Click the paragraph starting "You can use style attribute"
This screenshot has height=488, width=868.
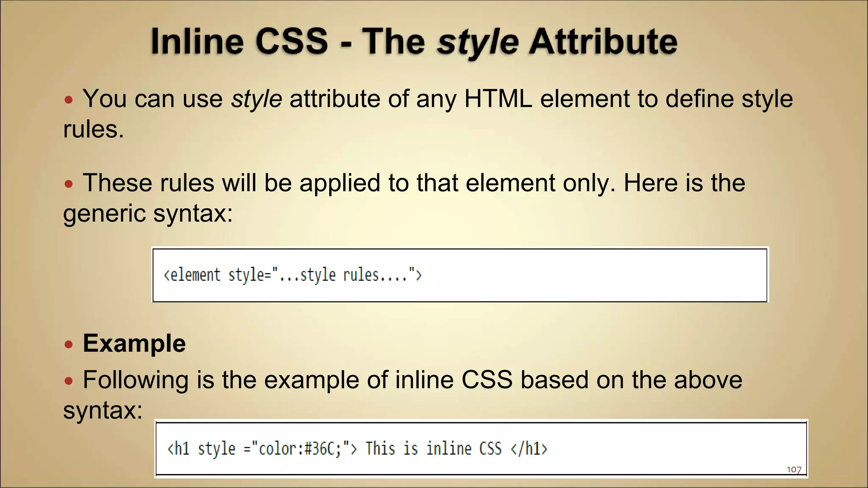[x=428, y=114]
